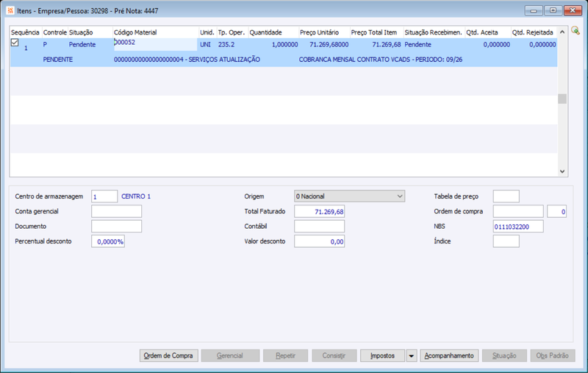Screen dimensions: 588x373
Task: Expand the Impostos dropdown arrow
Action: click(411, 356)
